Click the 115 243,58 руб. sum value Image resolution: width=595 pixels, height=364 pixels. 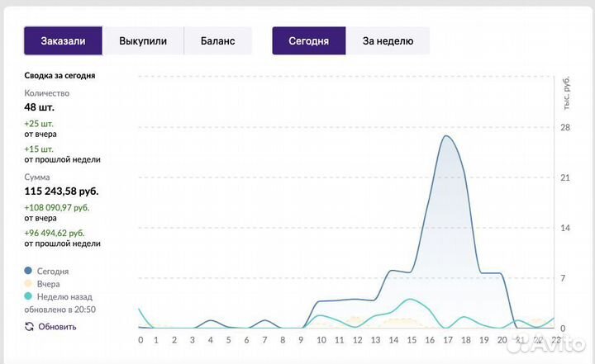pyautogui.click(x=67, y=191)
